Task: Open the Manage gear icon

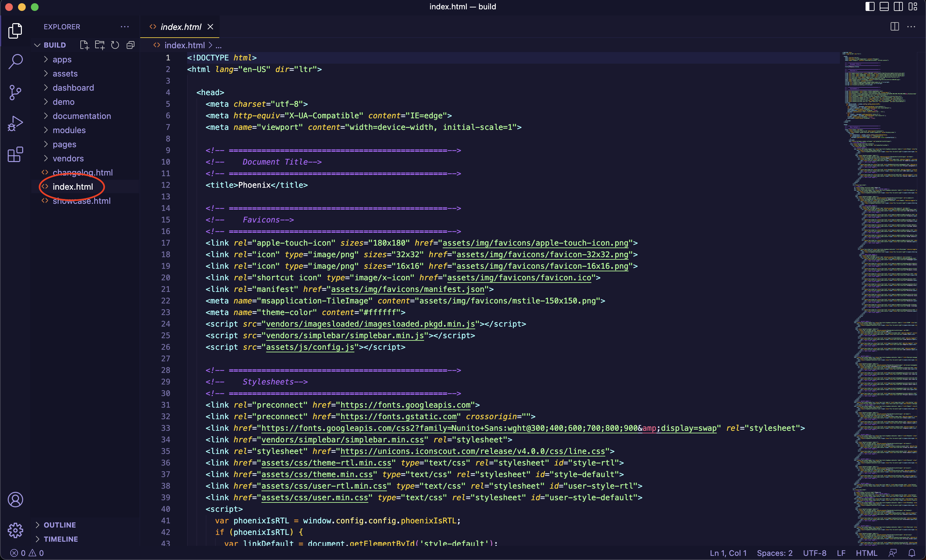Action: (x=15, y=530)
